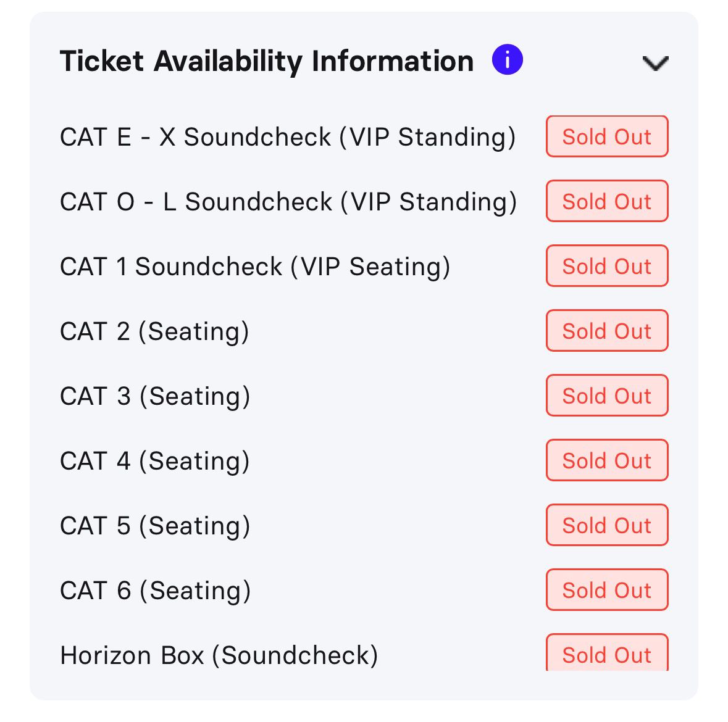Screen dimensions: 728x722
Task: Select the Horizon Box (Soundcheck) label
Action: click(219, 655)
